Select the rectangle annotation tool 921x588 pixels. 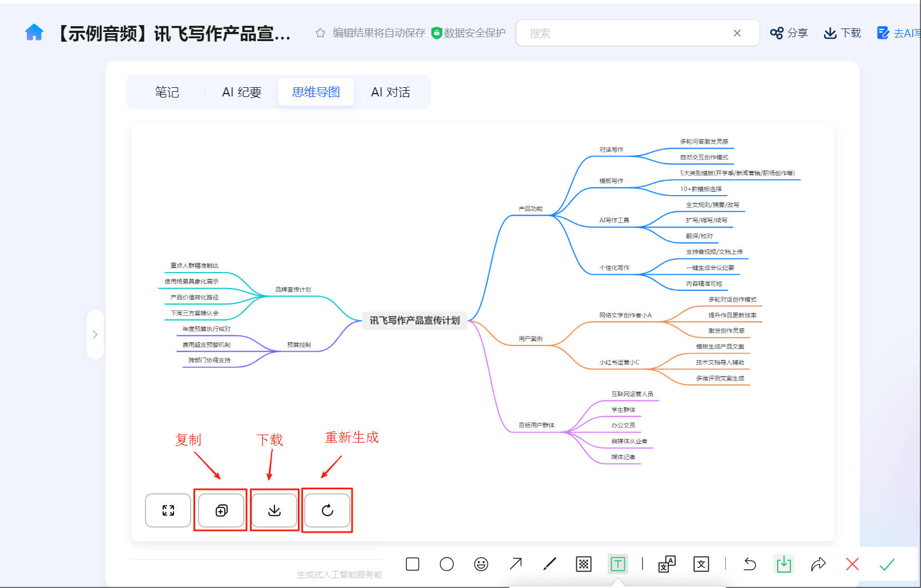[413, 564]
